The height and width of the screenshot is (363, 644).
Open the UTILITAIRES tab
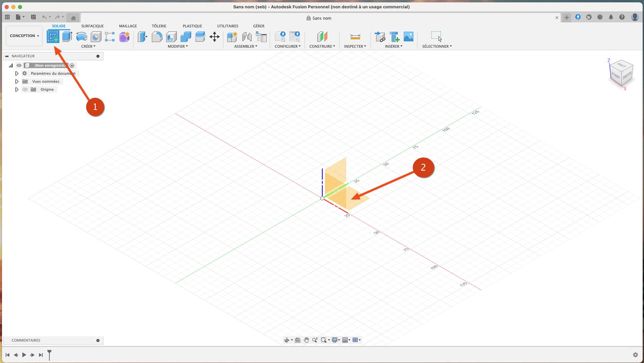coord(228,26)
